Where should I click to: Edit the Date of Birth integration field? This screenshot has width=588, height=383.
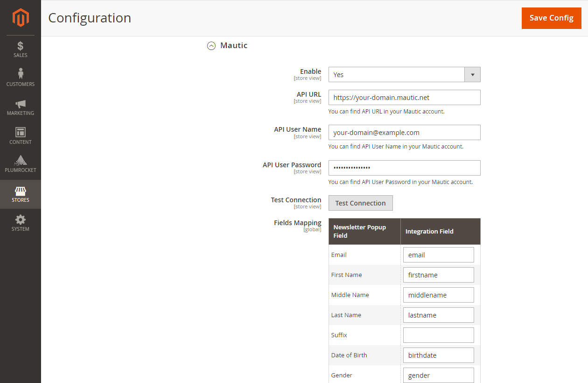point(438,355)
